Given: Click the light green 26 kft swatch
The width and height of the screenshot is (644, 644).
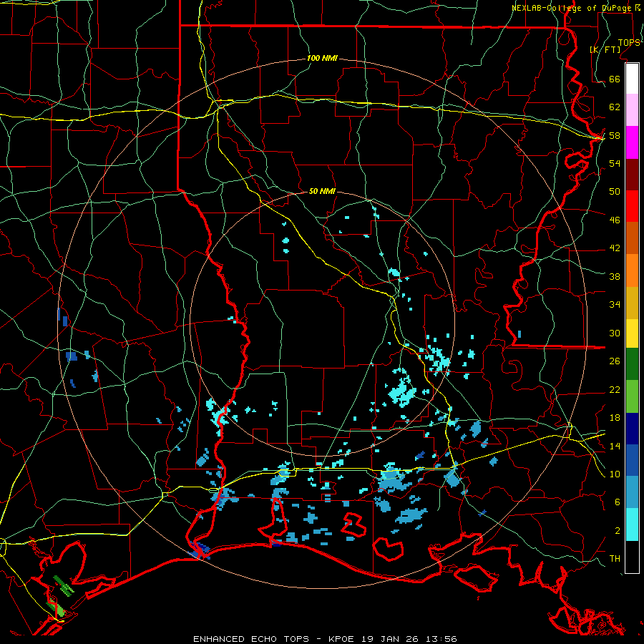Looking at the screenshot, I should pyautogui.click(x=632, y=396).
